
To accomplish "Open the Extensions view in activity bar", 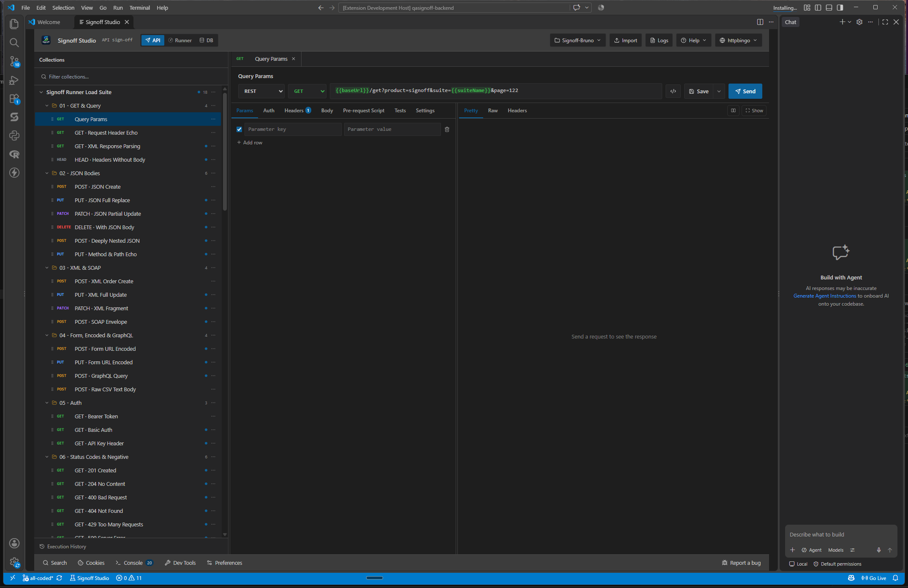I will click(x=14, y=98).
